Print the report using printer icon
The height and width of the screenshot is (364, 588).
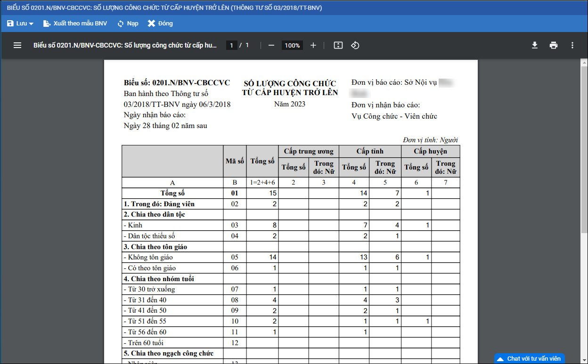point(554,45)
